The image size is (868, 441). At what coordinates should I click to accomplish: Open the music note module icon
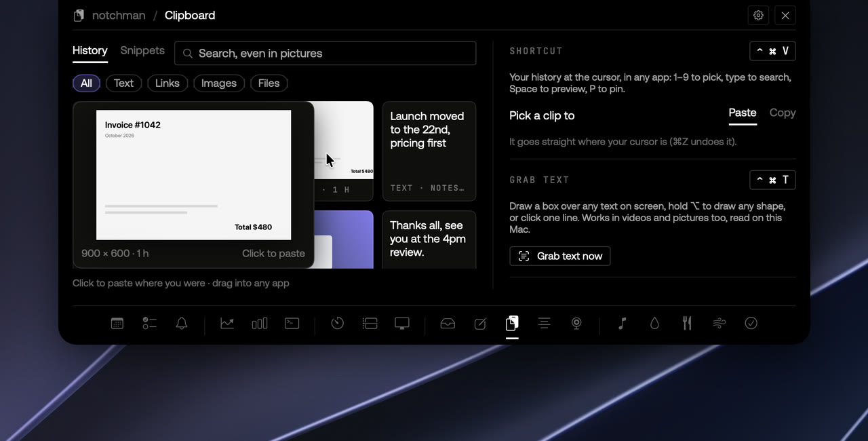tap(622, 324)
